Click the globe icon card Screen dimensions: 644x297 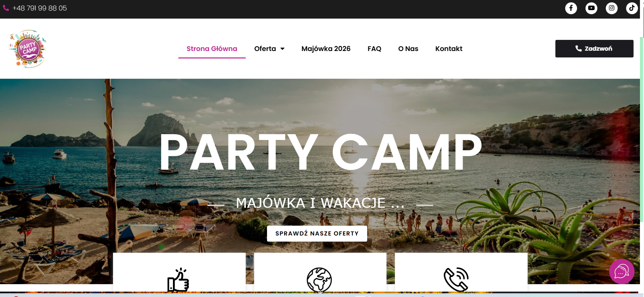coord(320,272)
